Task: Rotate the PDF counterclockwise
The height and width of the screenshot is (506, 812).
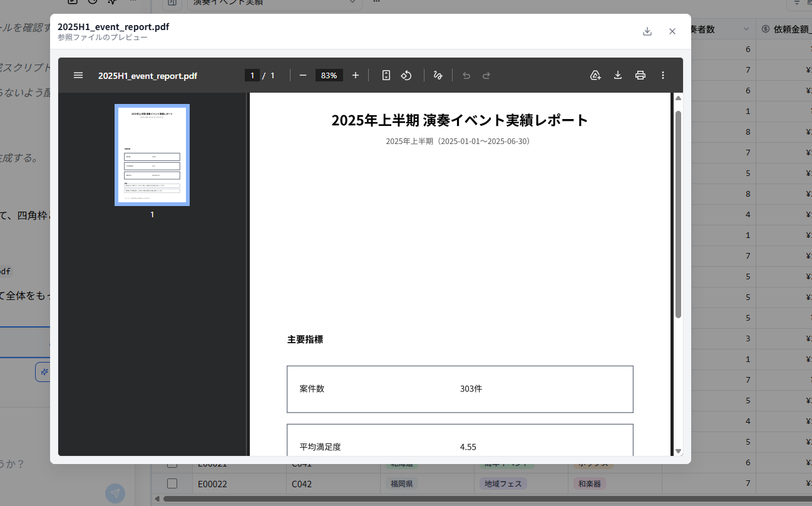Action: click(x=406, y=75)
